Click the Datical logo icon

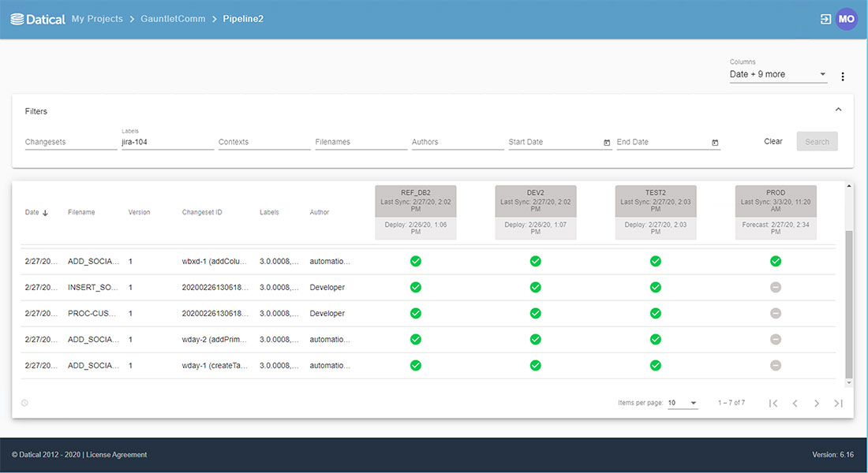click(18, 18)
